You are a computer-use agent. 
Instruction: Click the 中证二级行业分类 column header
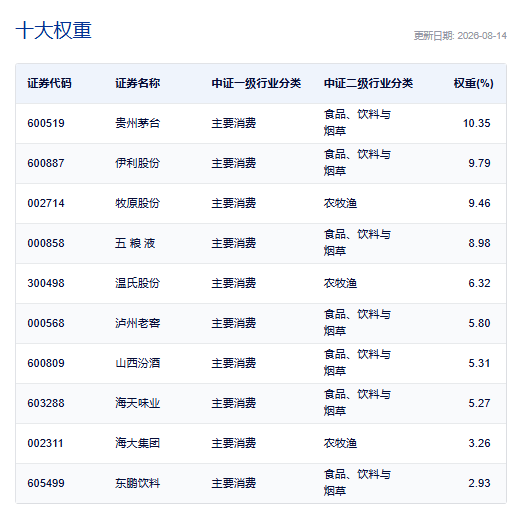click(368, 83)
